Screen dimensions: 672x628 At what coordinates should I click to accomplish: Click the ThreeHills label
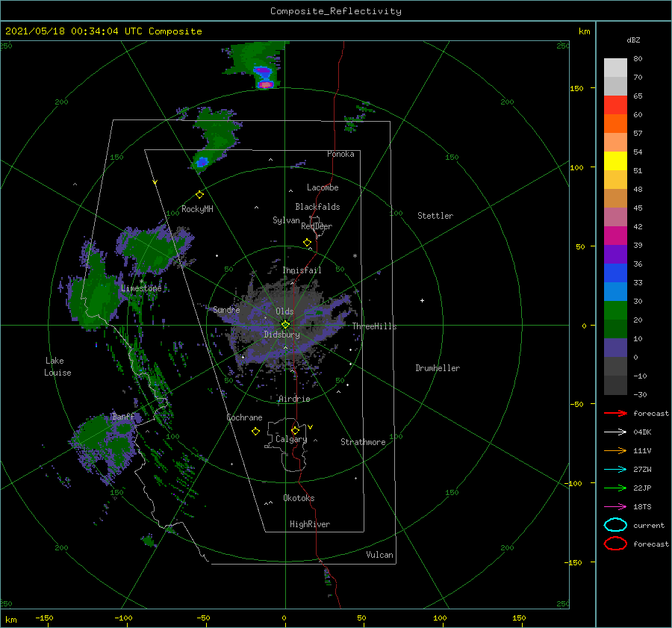click(374, 326)
